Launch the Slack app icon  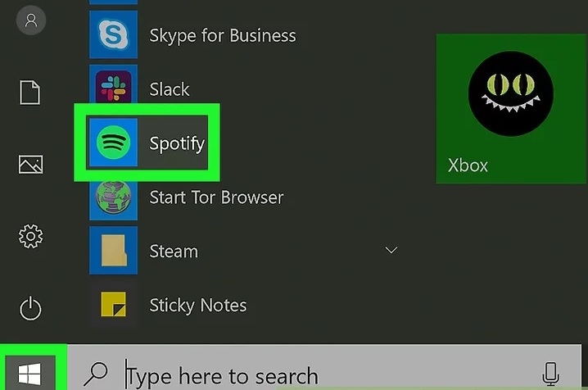point(113,86)
